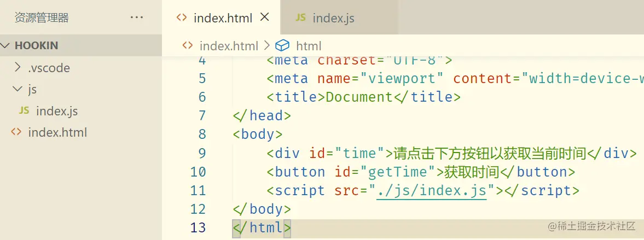Click index.html in the breadcrumb
Image resolution: width=644 pixels, height=240 pixels.
[x=229, y=45]
